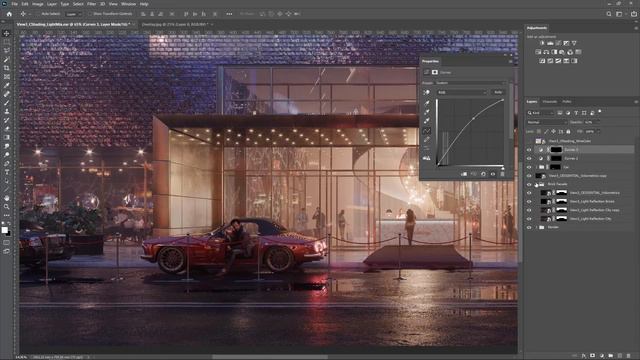The image size is (640, 360).
Task: Open the Image menu
Action: tap(38, 4)
